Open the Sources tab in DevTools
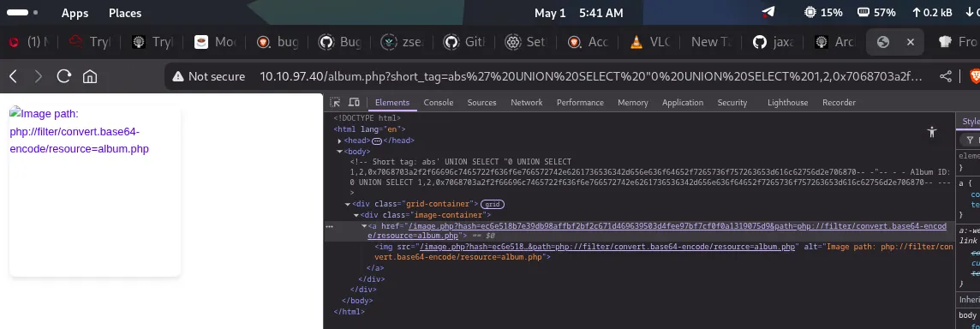Screen dimensions: 980x329 [x=482, y=103]
